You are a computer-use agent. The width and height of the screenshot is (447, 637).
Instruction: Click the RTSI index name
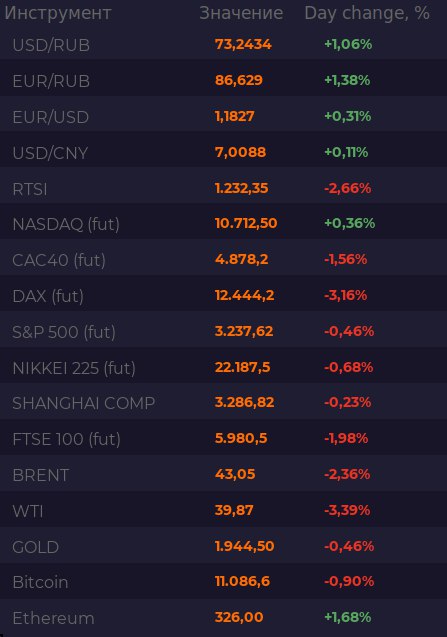pyautogui.click(x=30, y=189)
